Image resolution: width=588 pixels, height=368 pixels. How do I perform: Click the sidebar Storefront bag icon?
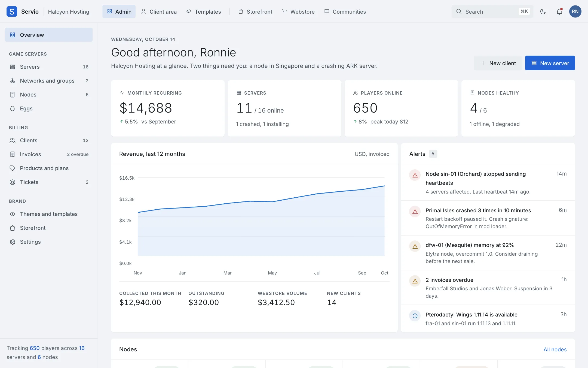(13, 228)
